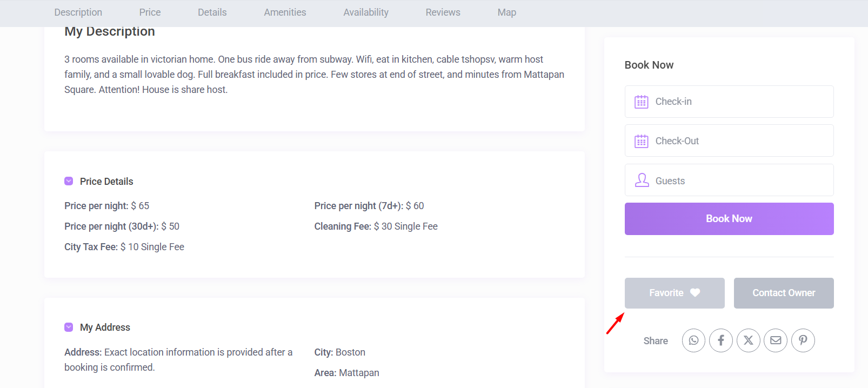Select the Check-Out date field
Image resolution: width=868 pixels, height=388 pixels.
[740, 141]
